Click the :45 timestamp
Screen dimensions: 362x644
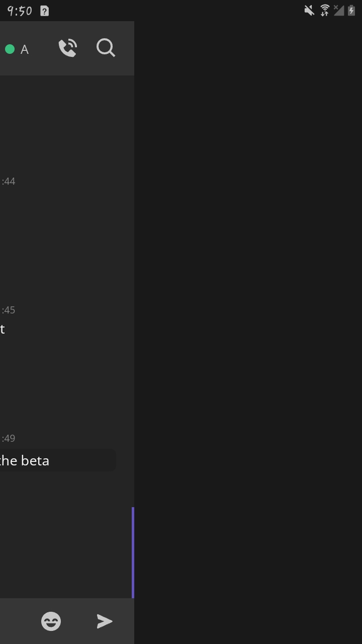click(8, 309)
